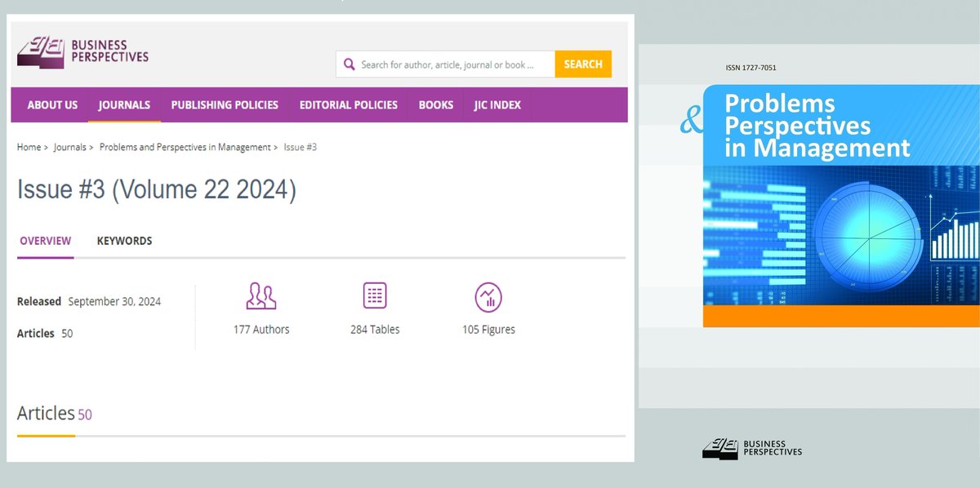Viewport: 980px width, 488px height.
Task: Open the Editorial Policies menu
Action: click(349, 105)
